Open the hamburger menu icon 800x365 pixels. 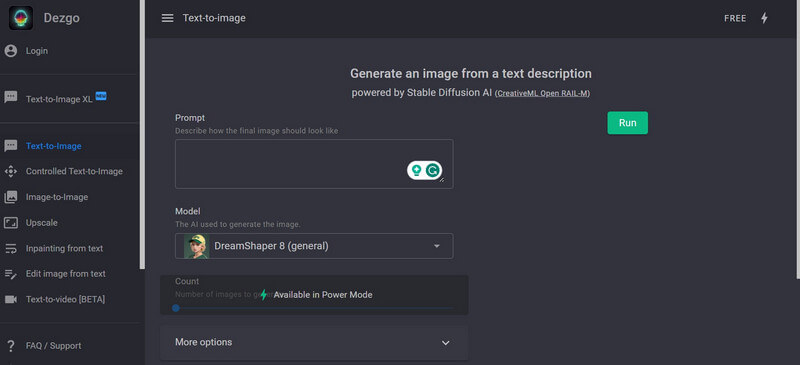tap(167, 18)
